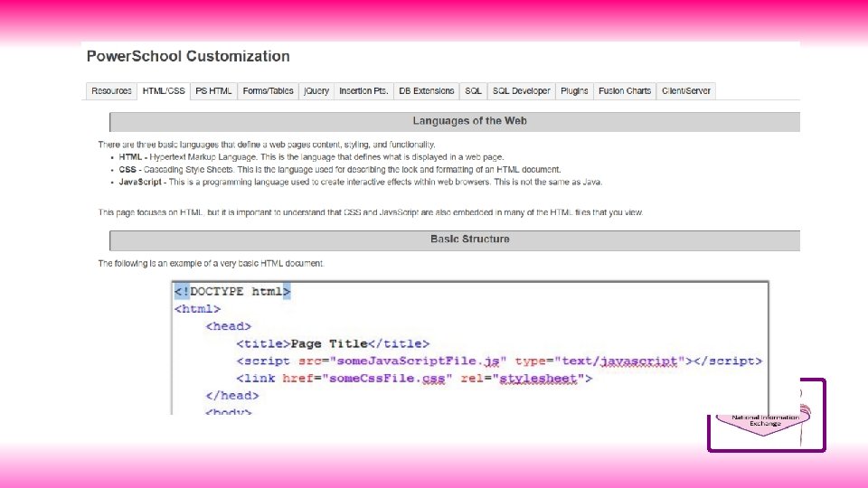Open the Resources tab
Screen dimensions: 868x488
coord(111,91)
